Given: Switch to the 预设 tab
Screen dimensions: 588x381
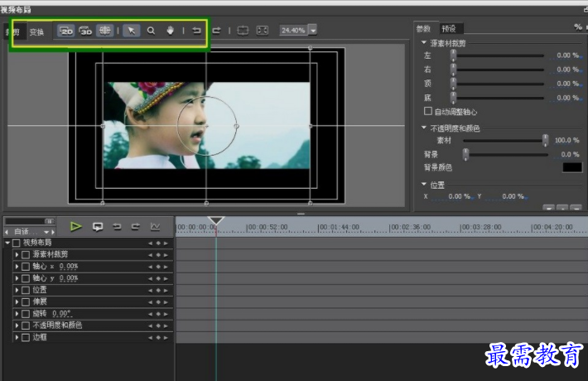Looking at the screenshot, I should tap(449, 28).
